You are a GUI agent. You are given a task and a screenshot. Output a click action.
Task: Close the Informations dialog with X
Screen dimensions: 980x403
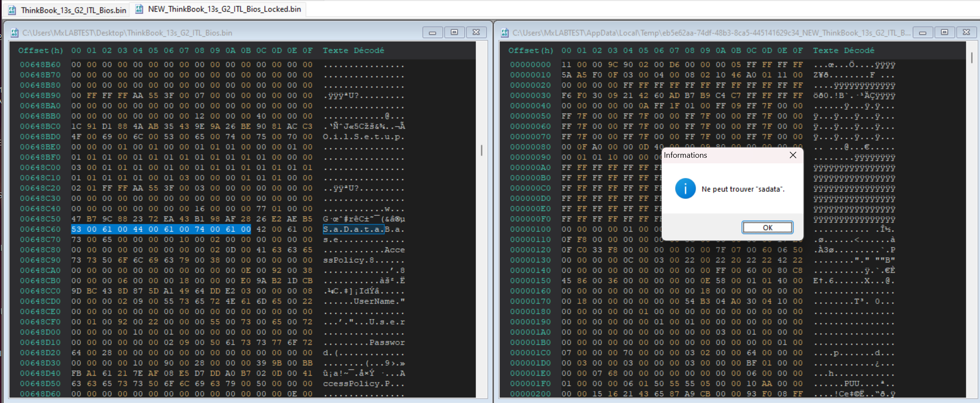click(x=793, y=155)
